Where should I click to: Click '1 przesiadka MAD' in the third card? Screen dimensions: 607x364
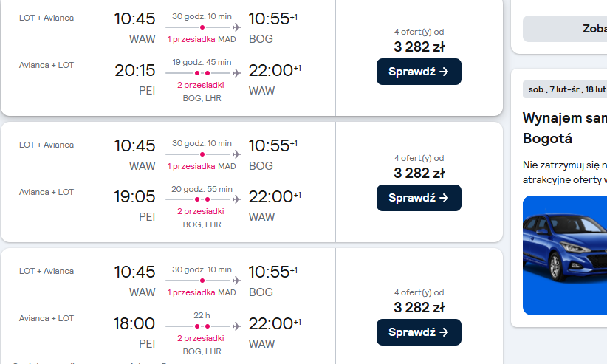202,292
